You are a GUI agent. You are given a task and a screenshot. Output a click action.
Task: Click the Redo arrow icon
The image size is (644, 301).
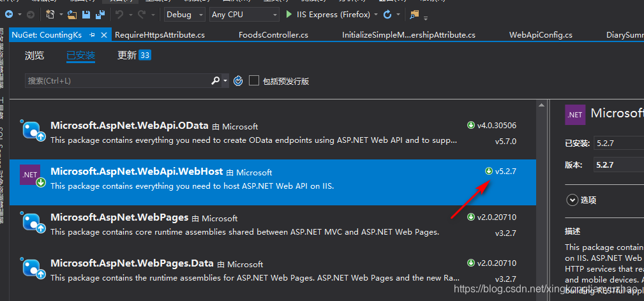[x=142, y=15]
